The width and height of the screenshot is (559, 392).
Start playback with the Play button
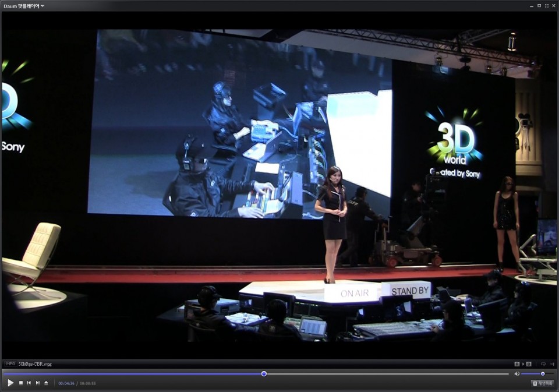[x=10, y=383]
